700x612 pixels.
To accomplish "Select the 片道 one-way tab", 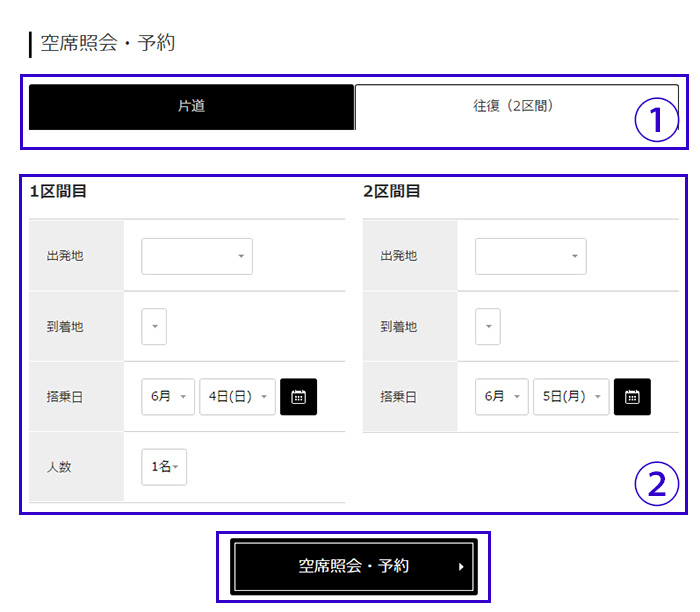I will (191, 107).
